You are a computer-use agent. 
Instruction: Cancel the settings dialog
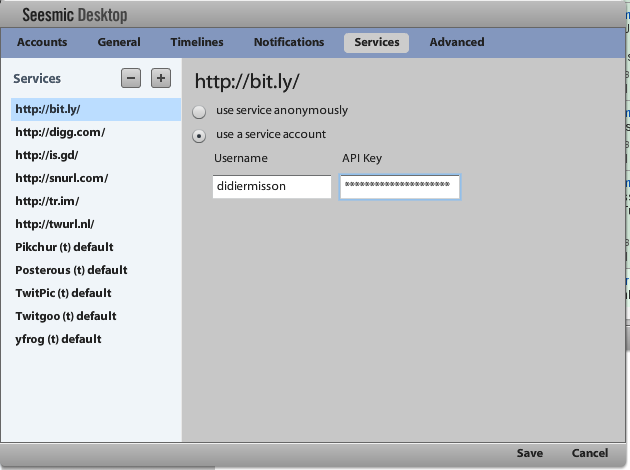point(590,453)
